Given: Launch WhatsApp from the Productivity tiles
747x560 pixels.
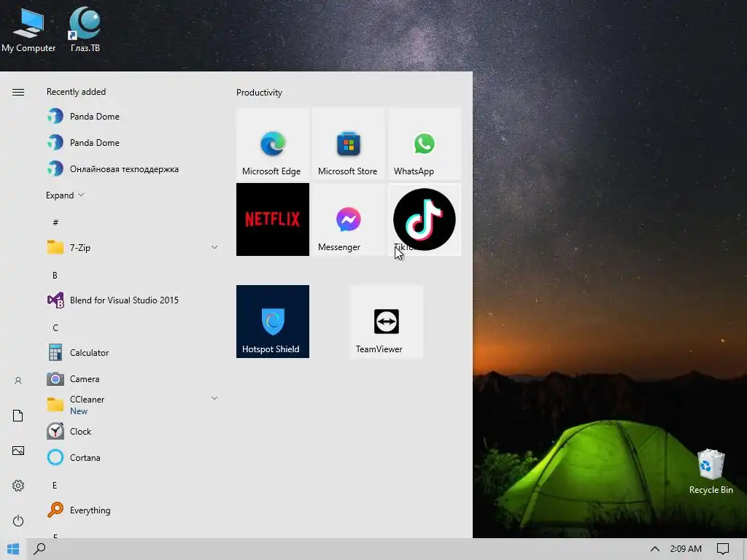Looking at the screenshot, I should tap(424, 144).
